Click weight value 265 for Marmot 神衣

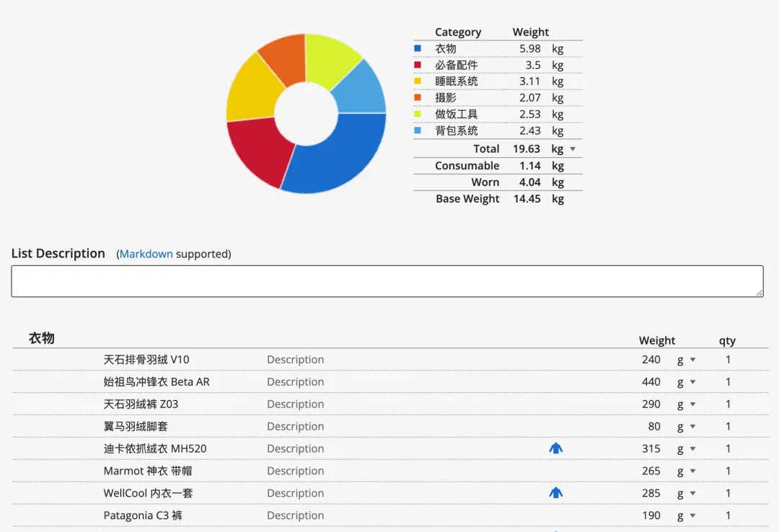point(651,471)
